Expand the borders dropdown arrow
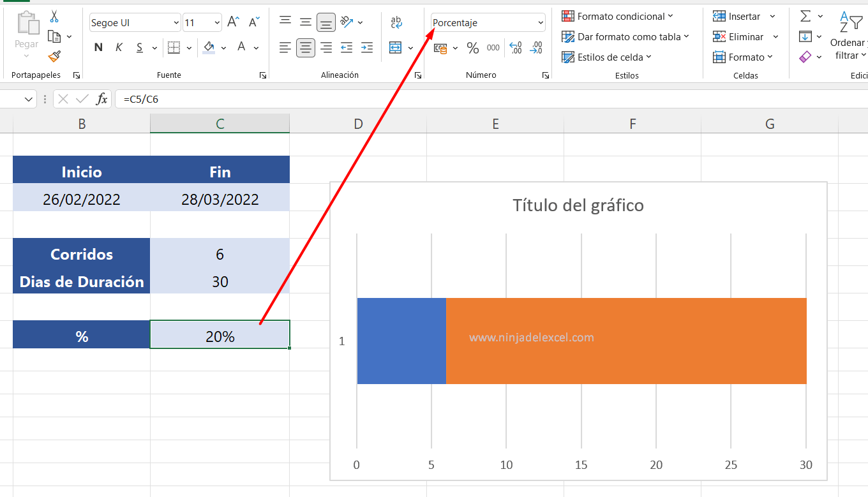Image resolution: width=868 pixels, height=497 pixels. click(x=189, y=48)
